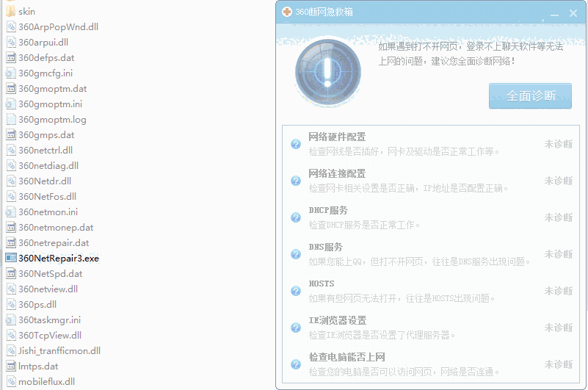Click the 360netdiag.dll file icon
Image resolution: width=588 pixels, height=390 pixels.
tap(11, 165)
